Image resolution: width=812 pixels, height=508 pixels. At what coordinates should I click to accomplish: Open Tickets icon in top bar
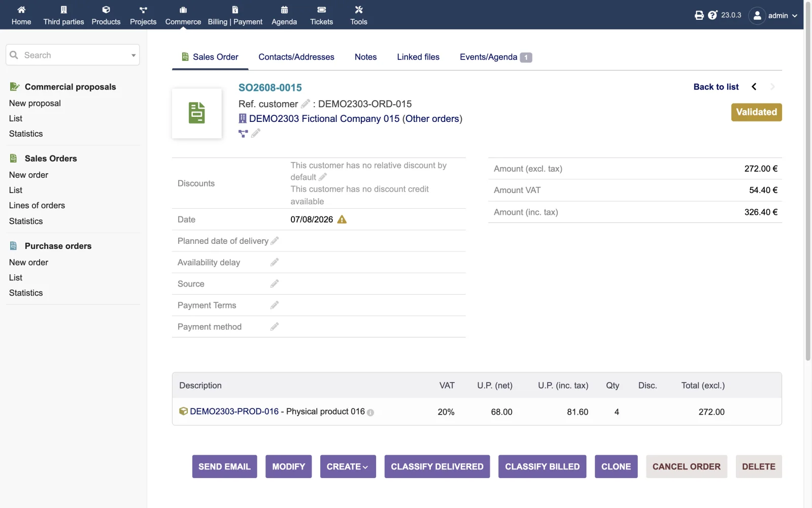point(322,10)
